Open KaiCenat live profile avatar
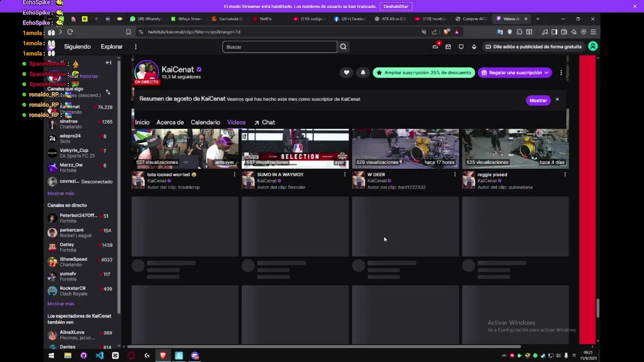This screenshot has width=644, height=362. (146, 73)
